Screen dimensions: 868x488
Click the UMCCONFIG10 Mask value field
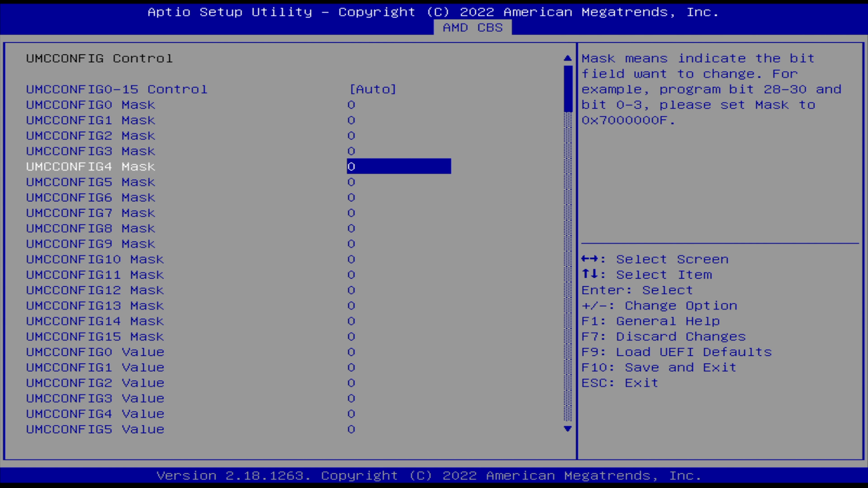click(x=351, y=259)
